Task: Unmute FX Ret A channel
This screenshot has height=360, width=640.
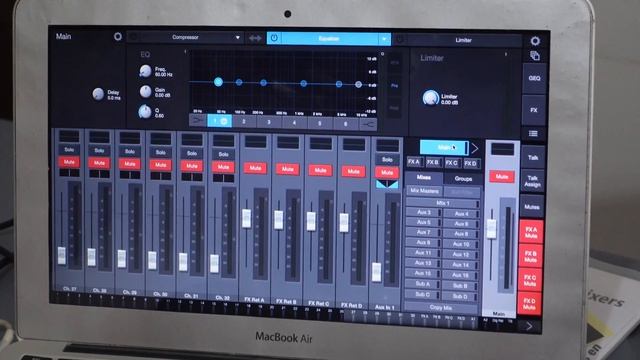Action: click(x=255, y=168)
